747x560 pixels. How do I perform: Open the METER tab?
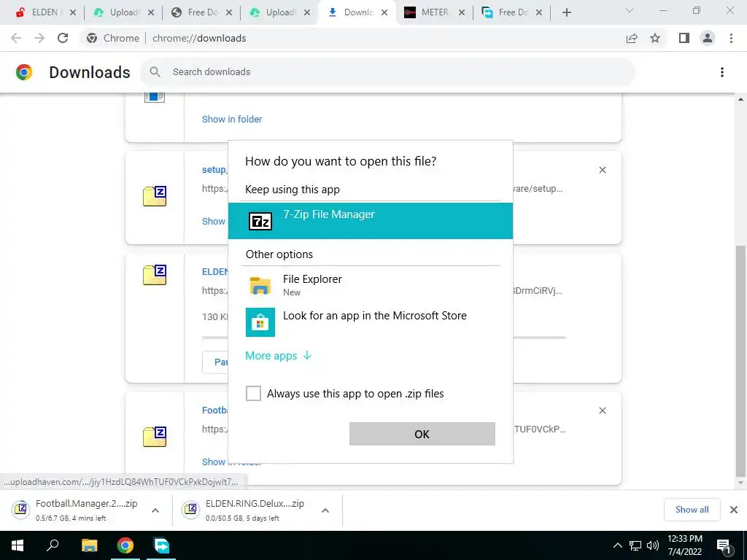click(434, 12)
